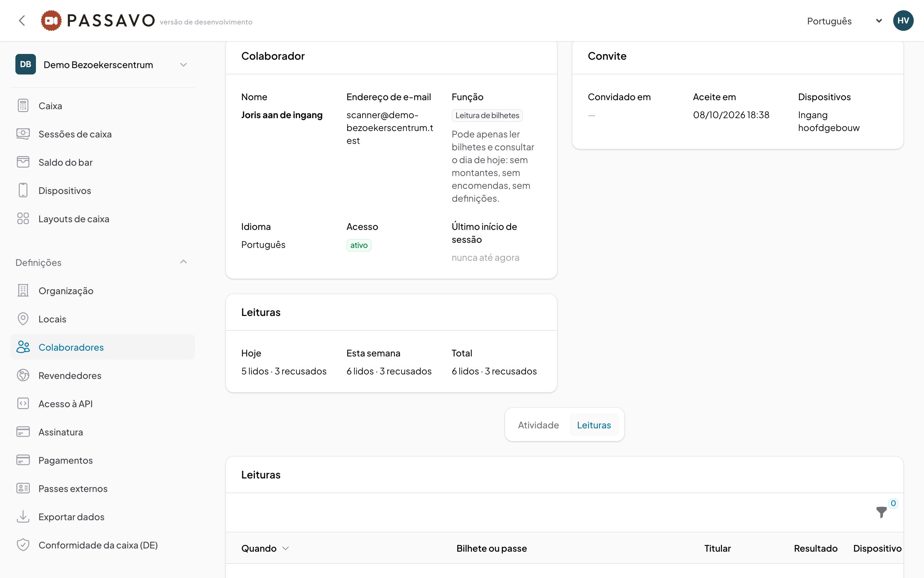Click the Assinatura card icon
Screen dimensions: 924x578
point(23,432)
